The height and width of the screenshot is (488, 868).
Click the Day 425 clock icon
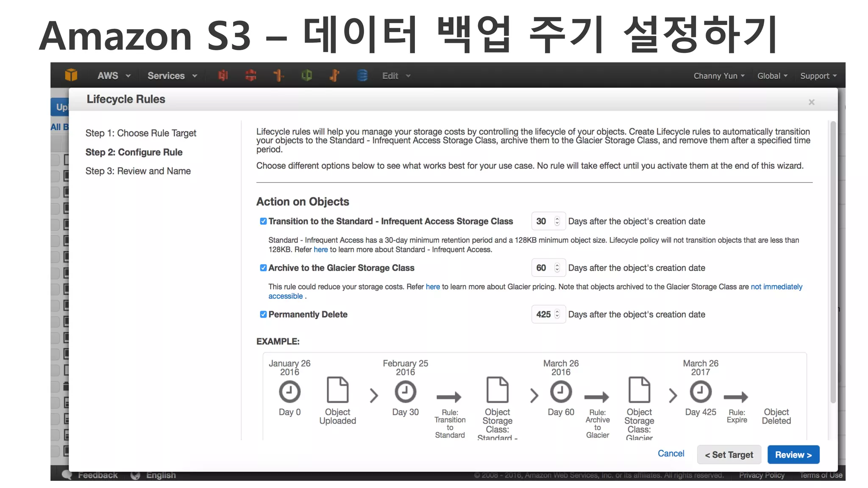point(700,391)
